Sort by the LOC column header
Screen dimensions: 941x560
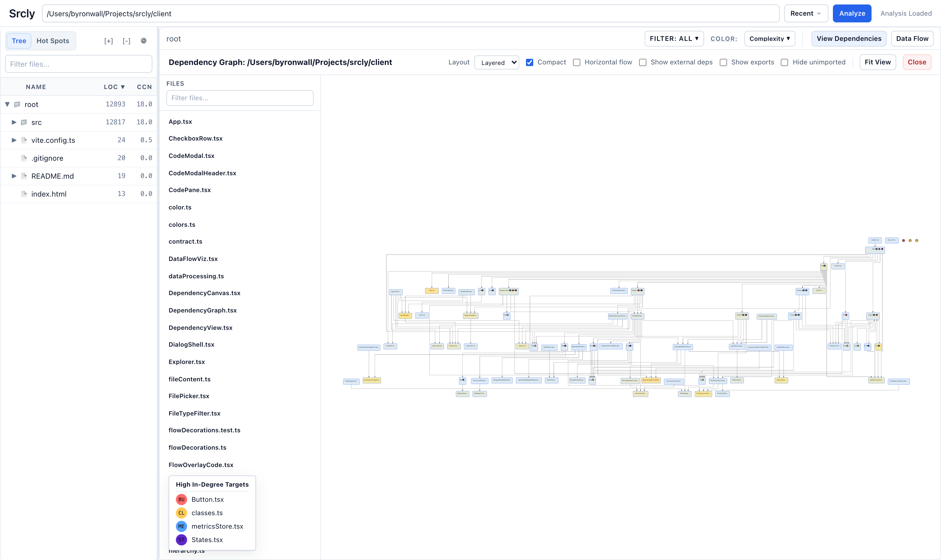click(114, 87)
